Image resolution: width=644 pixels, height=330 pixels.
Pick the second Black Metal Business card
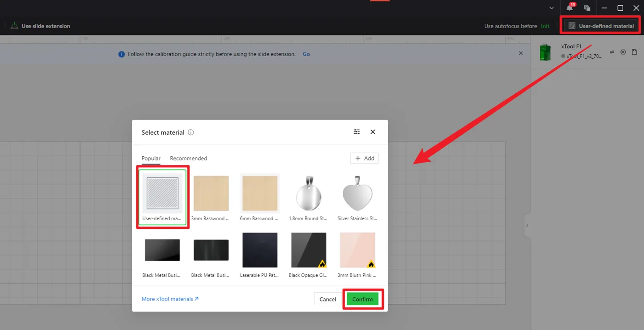[211, 250]
